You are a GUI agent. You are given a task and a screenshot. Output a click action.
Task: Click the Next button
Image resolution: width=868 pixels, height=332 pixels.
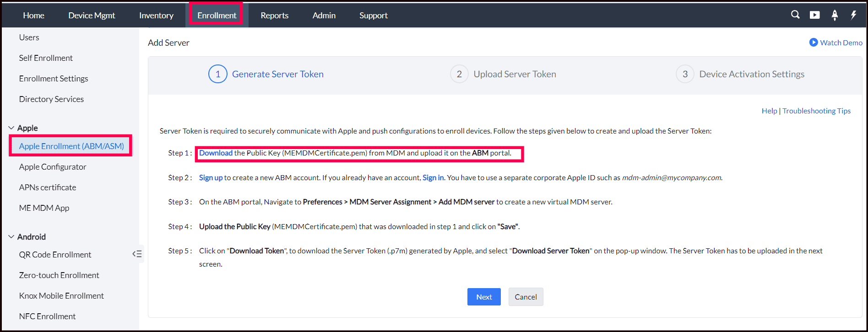[x=484, y=297]
